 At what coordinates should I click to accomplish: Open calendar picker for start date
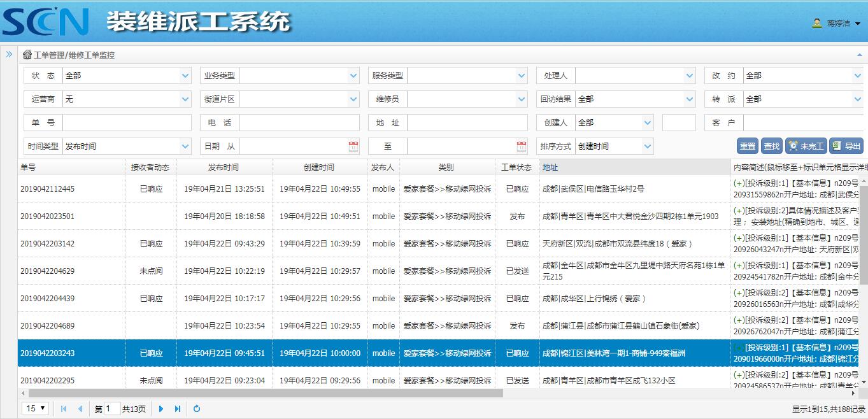[353, 146]
